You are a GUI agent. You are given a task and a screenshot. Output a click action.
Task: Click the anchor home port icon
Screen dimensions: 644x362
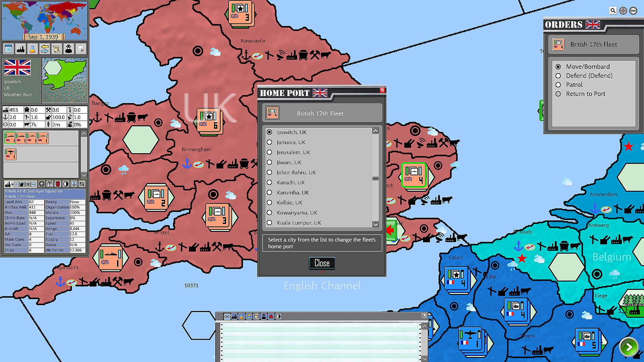74,184
